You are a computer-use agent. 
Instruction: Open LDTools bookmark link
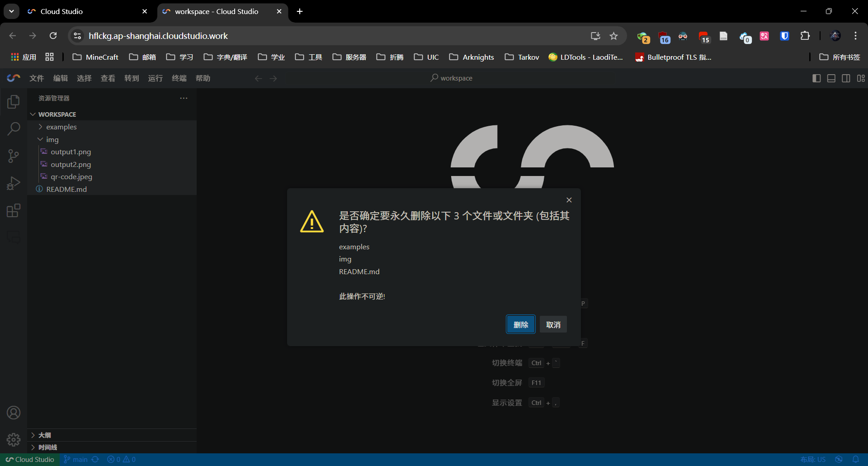pos(586,57)
